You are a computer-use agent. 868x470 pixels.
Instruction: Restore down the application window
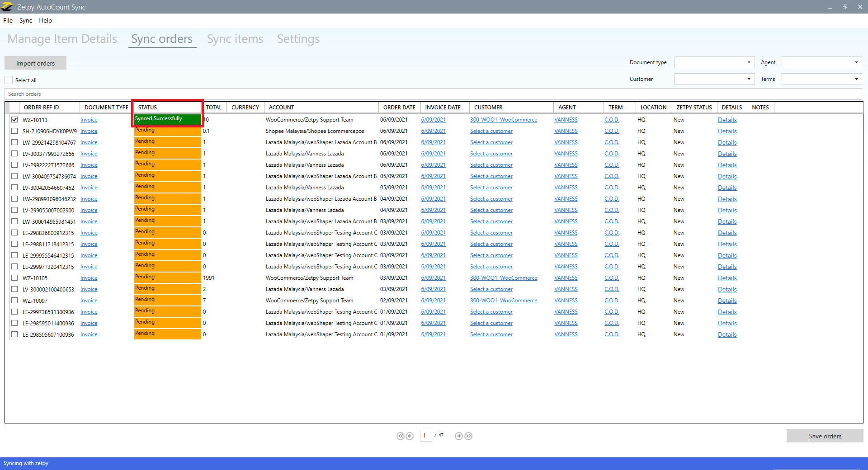pos(844,7)
